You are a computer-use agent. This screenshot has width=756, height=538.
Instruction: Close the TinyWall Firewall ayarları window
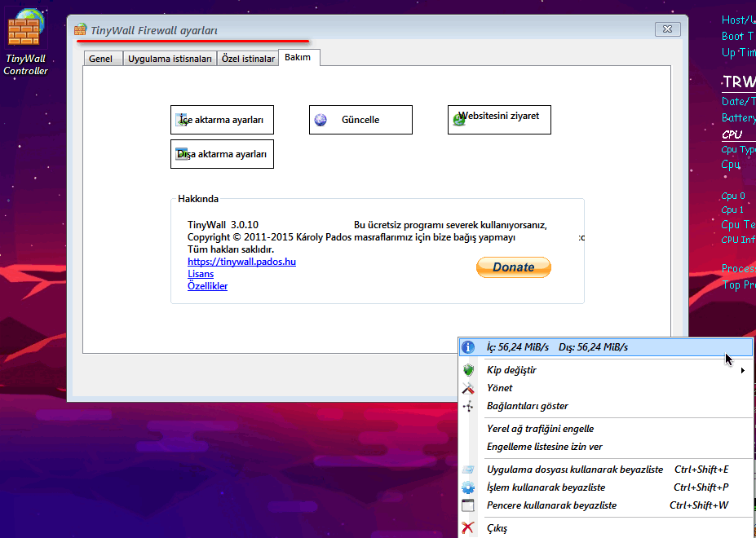click(x=668, y=29)
